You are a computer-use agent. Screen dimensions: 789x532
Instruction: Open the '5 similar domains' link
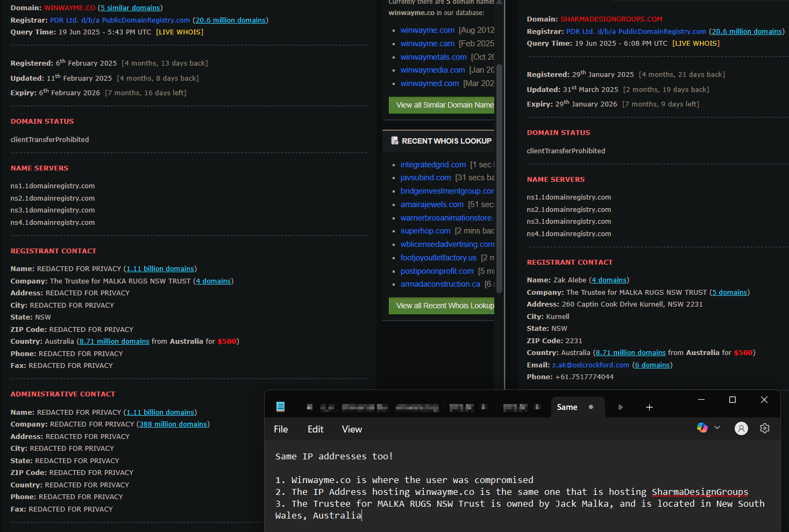[x=130, y=8]
